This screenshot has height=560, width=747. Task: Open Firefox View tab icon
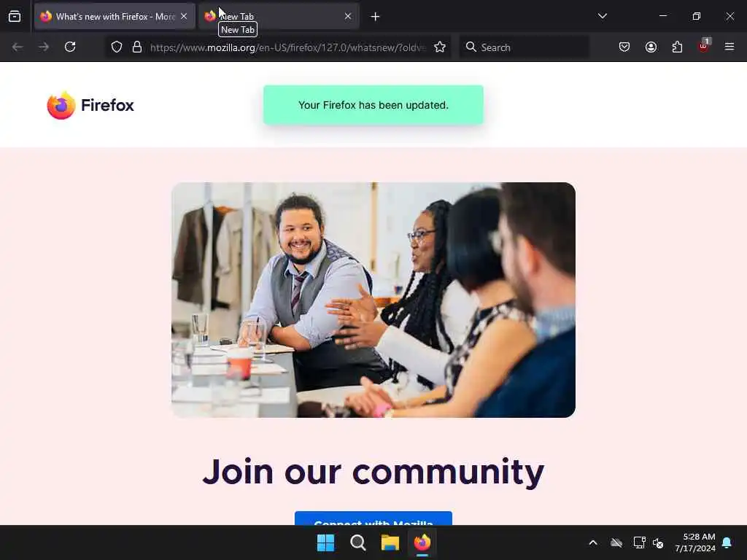15,17
